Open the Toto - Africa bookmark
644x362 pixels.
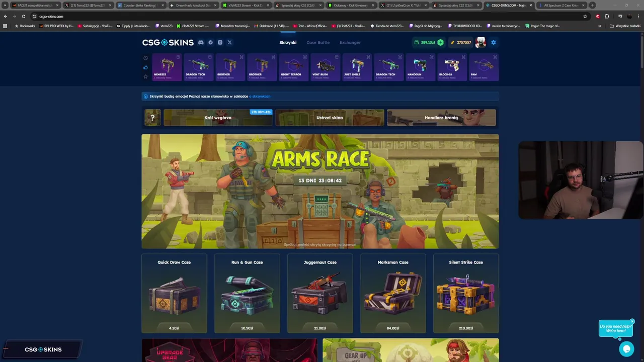coord(310,26)
